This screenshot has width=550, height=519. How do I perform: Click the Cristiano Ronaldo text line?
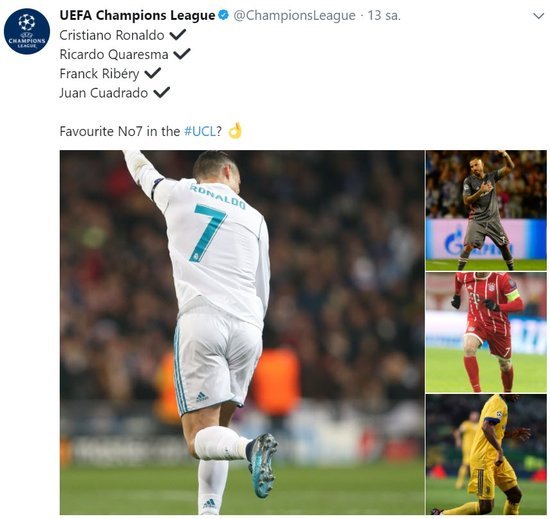(x=112, y=35)
